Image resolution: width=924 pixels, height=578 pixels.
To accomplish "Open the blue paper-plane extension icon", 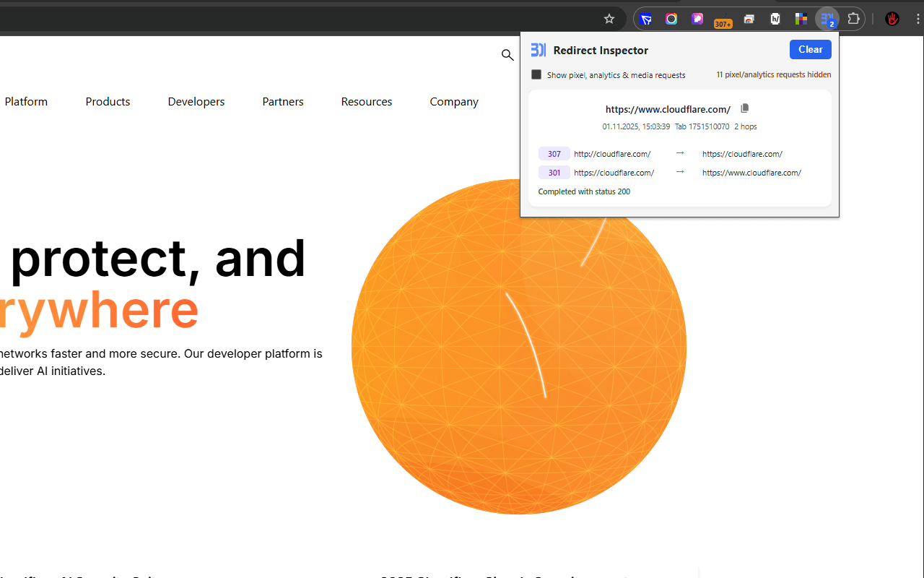I will click(x=646, y=19).
